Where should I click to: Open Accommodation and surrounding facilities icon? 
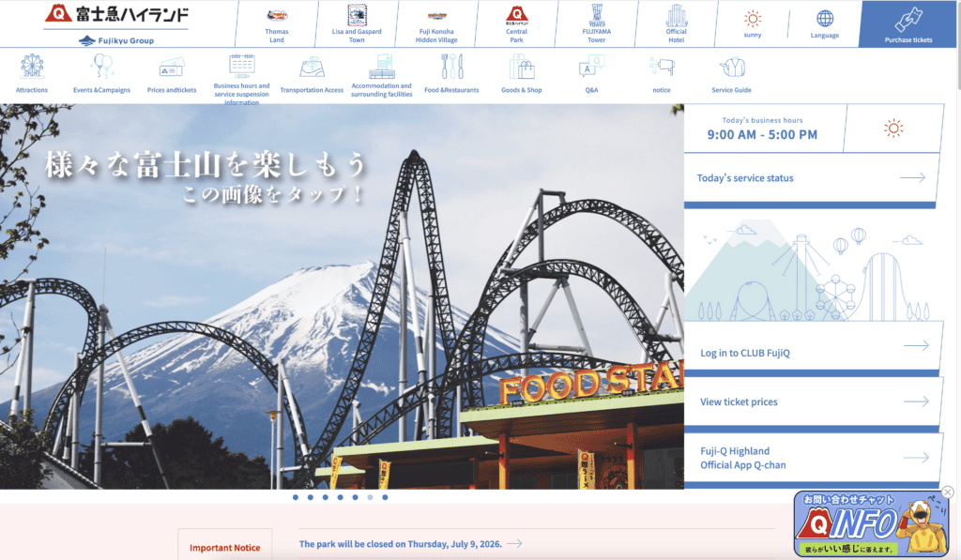pos(381,67)
